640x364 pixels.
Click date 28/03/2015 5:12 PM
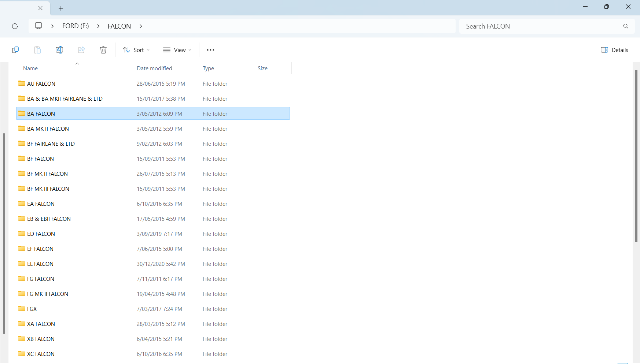161,324
